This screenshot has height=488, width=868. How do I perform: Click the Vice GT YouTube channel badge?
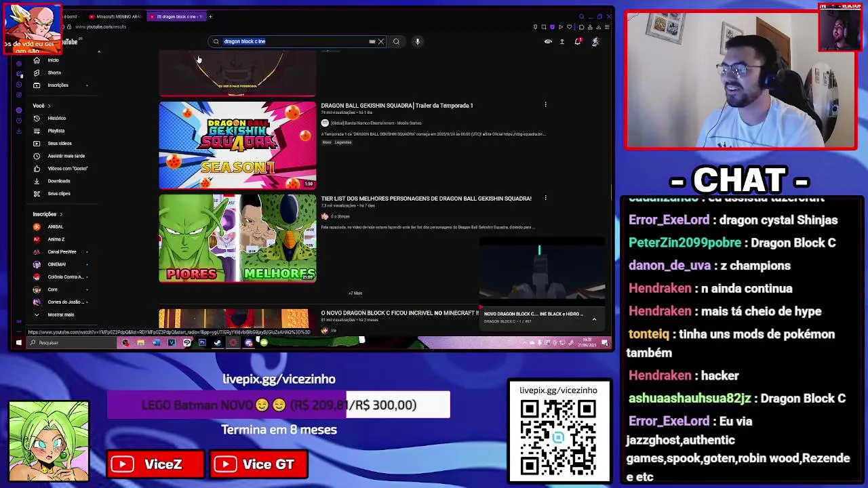(x=258, y=464)
